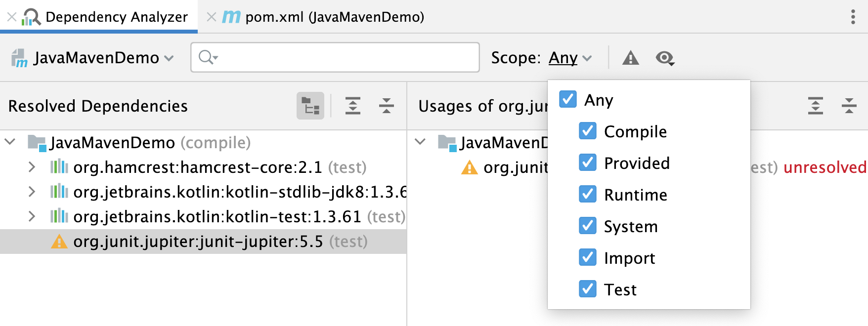Expand the hamcrest-core:2.1 dependency

click(32, 167)
